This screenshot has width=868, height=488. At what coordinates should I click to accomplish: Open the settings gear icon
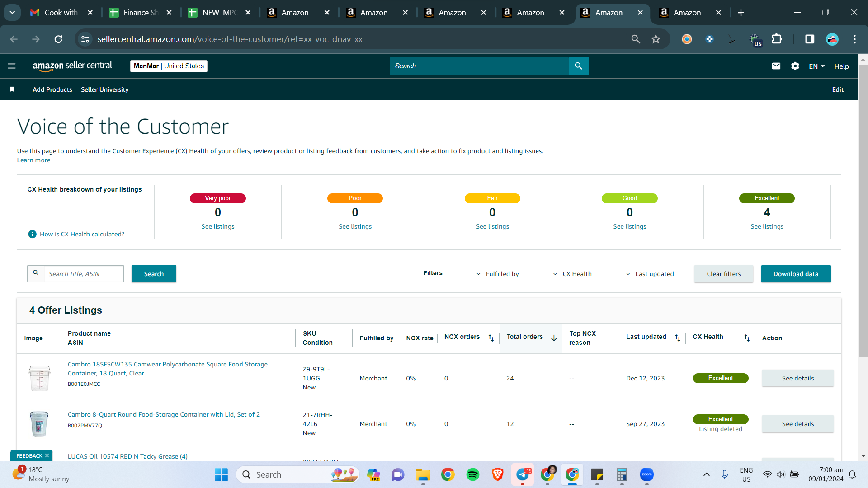pos(795,66)
